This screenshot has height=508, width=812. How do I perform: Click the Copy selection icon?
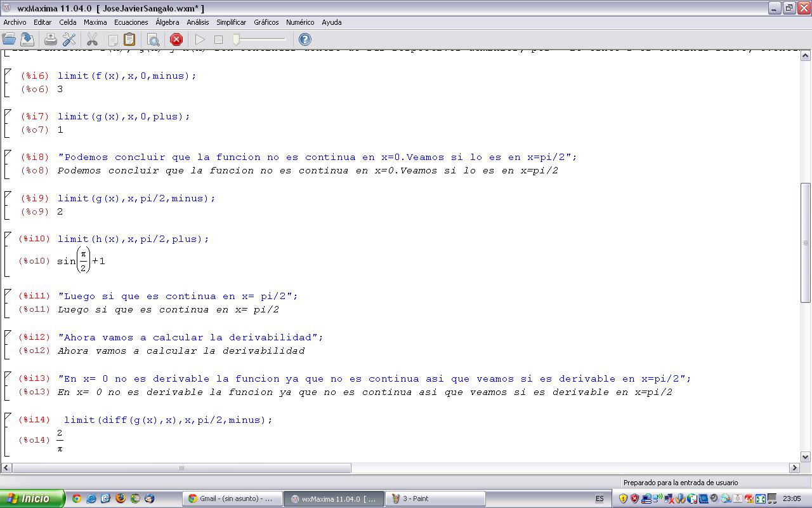pyautogui.click(x=112, y=39)
